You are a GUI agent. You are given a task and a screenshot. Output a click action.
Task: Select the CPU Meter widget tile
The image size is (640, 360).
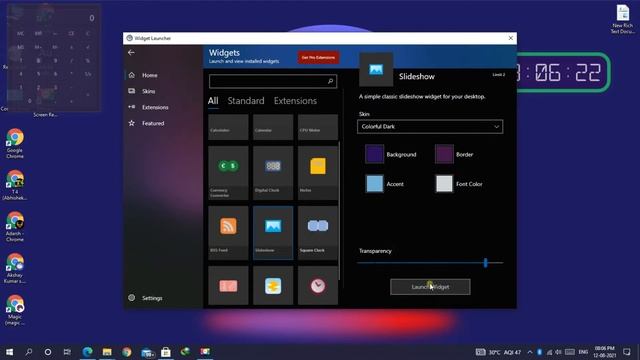point(318,127)
